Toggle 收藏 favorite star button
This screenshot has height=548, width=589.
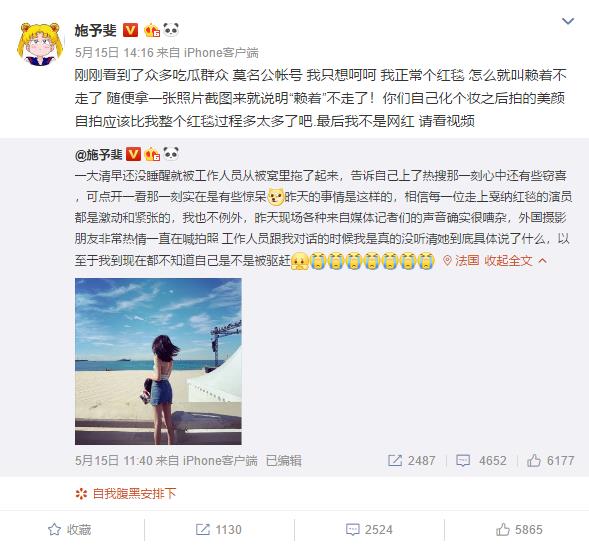pyautogui.click(x=69, y=530)
